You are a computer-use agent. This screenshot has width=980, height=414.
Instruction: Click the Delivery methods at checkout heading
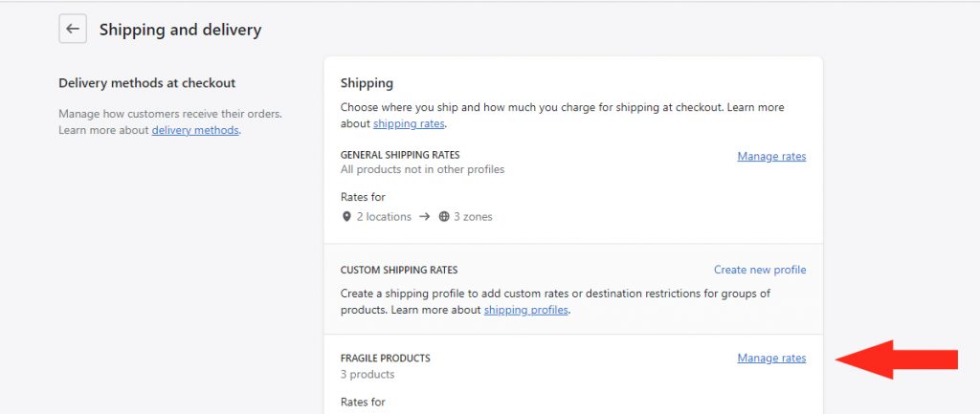(x=146, y=82)
